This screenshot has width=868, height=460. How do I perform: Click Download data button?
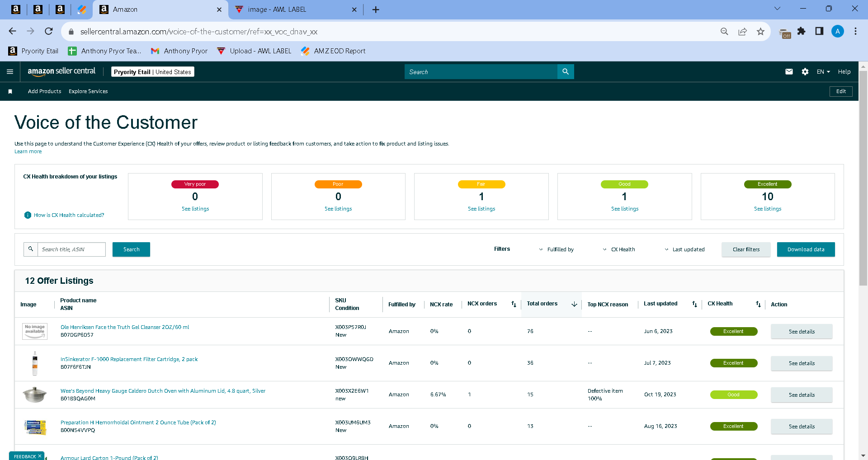[x=806, y=249]
